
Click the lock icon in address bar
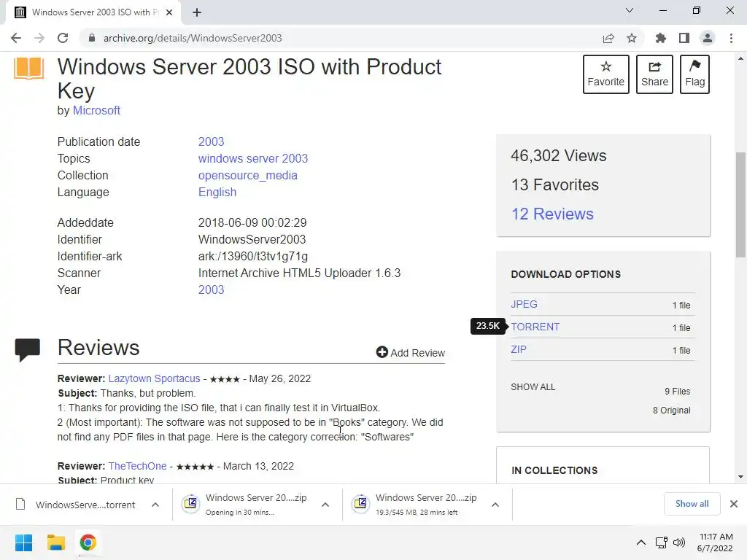point(92,38)
